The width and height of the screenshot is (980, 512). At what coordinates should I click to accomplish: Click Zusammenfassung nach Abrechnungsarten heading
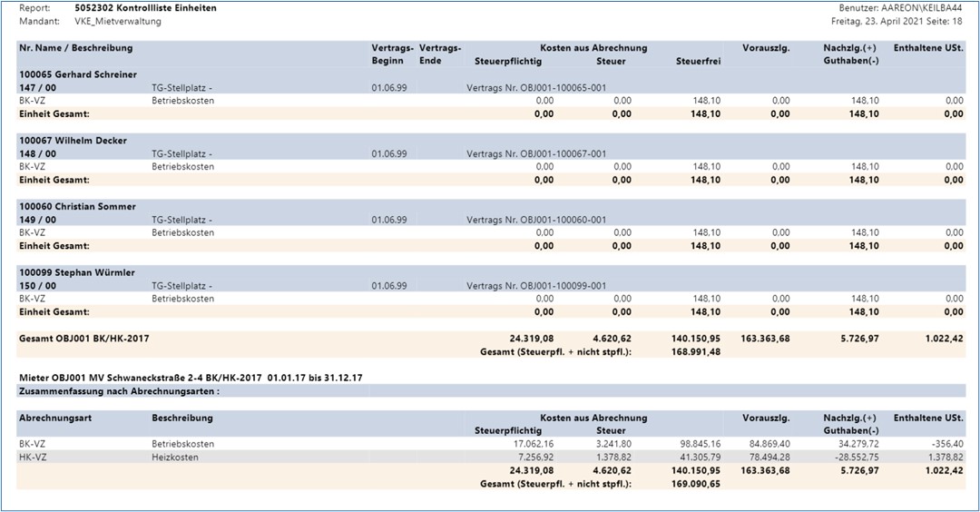(x=119, y=391)
